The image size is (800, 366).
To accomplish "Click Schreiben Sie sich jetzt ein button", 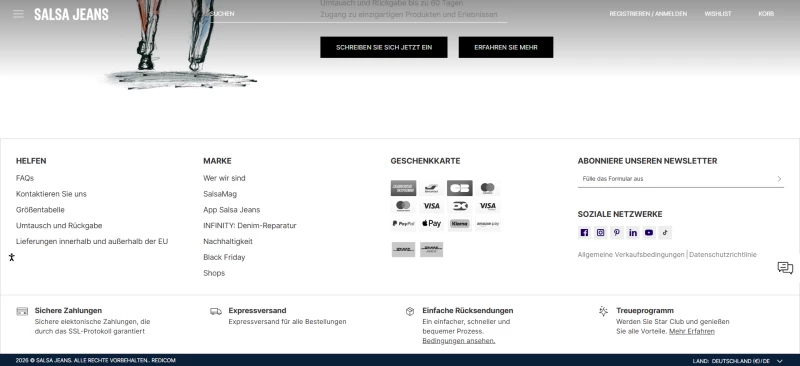I will click(x=384, y=47).
